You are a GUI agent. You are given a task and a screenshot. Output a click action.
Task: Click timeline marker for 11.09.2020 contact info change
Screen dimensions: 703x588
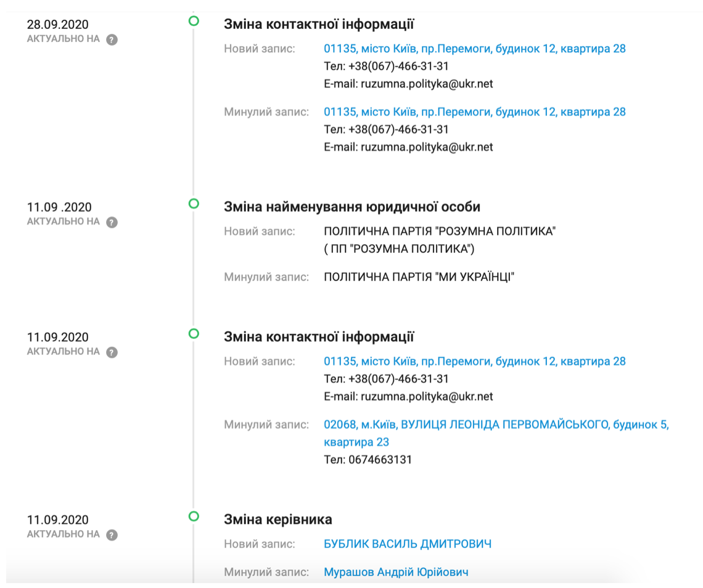(x=194, y=333)
